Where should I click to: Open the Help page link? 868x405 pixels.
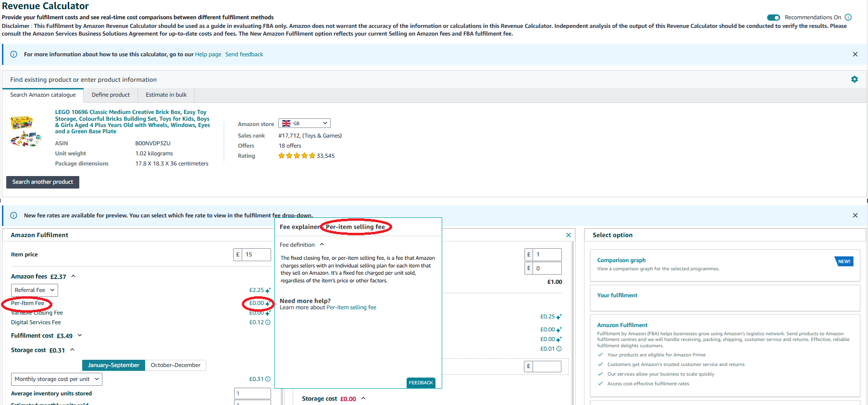[208, 54]
